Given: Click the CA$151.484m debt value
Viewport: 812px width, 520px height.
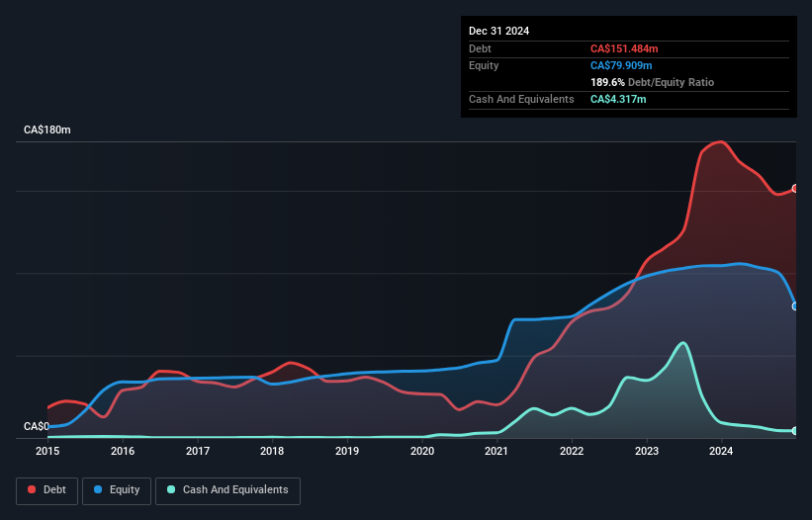Looking at the screenshot, I should click(x=624, y=48).
